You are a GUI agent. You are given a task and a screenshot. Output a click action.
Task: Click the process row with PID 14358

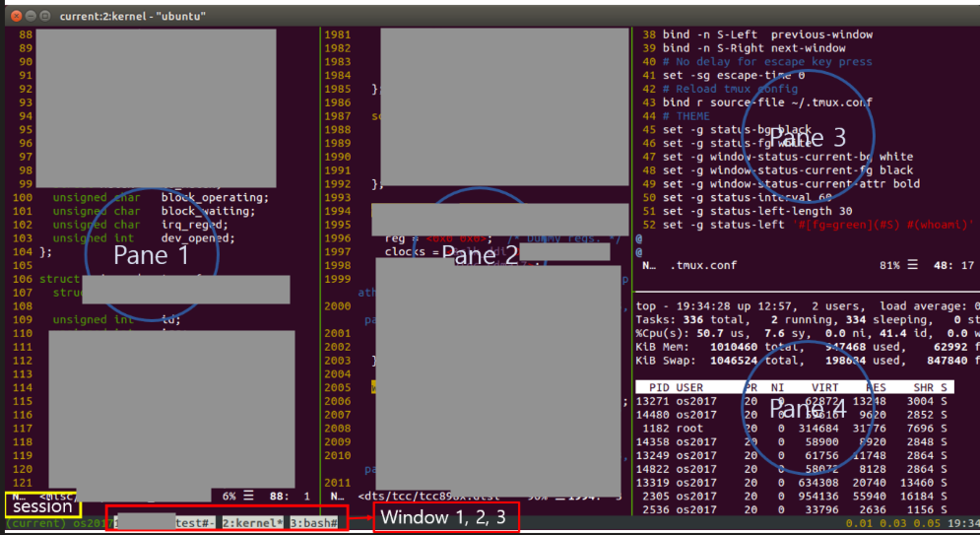tap(792, 441)
